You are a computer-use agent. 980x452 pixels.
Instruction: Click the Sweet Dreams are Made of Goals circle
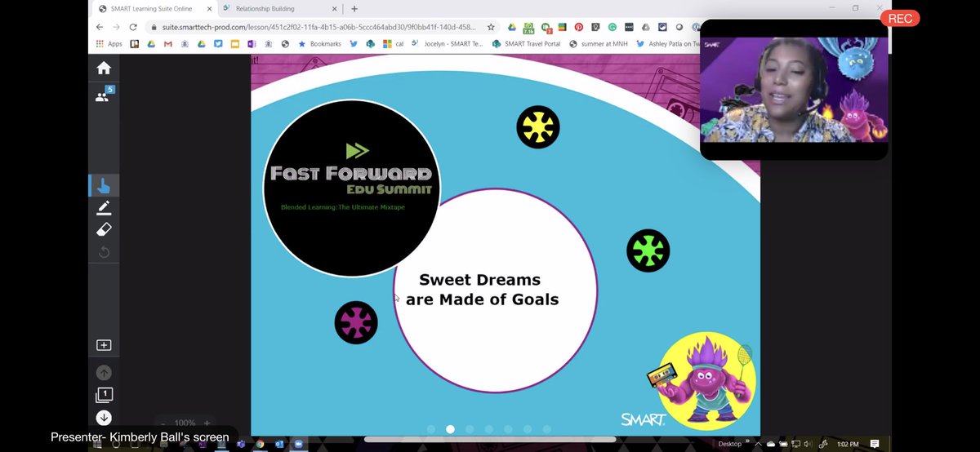click(495, 290)
